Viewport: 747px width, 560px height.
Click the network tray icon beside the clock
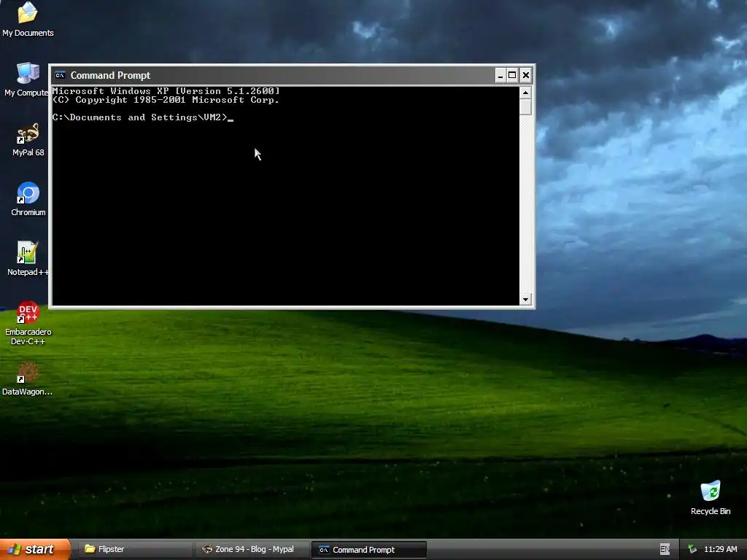(x=692, y=549)
